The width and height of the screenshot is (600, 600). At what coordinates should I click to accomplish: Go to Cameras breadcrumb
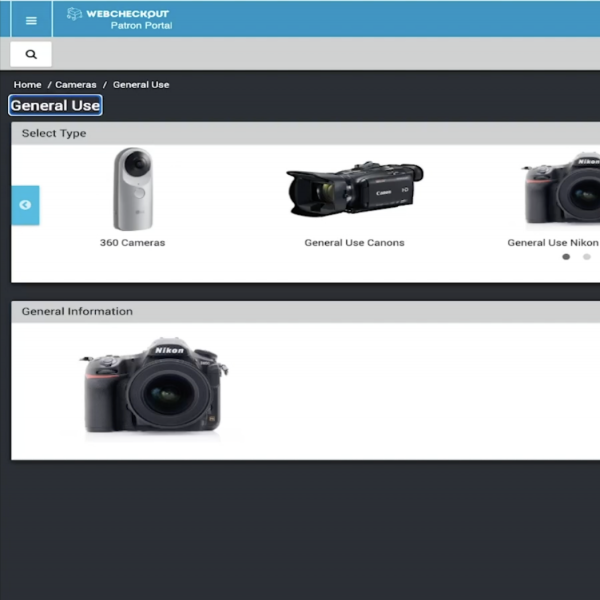pyautogui.click(x=76, y=85)
